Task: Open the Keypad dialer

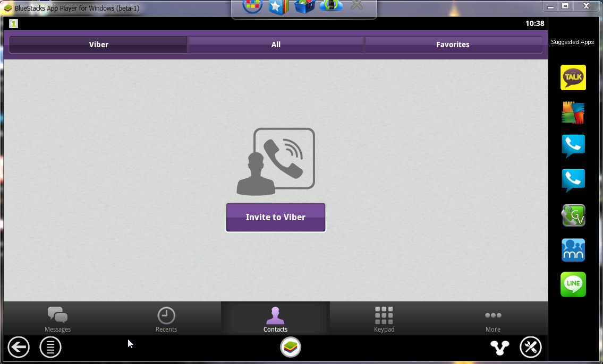Action: [384, 319]
